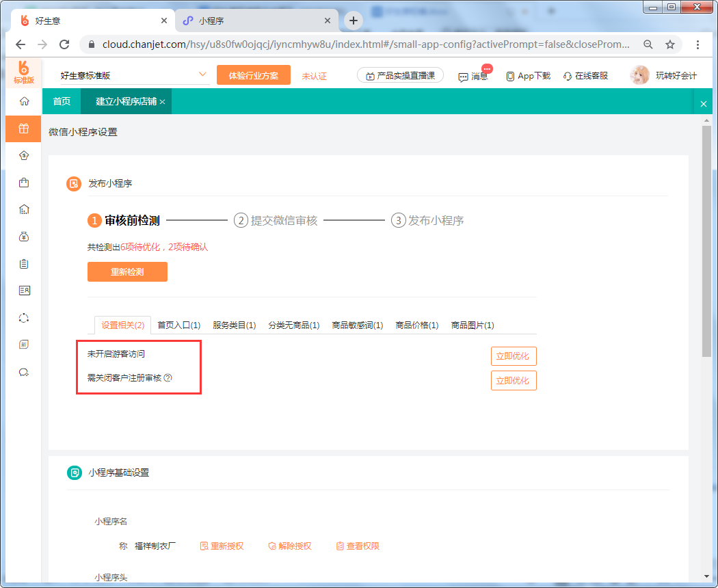Click the 未认证 link
This screenshot has width=718, height=588.
(x=314, y=77)
